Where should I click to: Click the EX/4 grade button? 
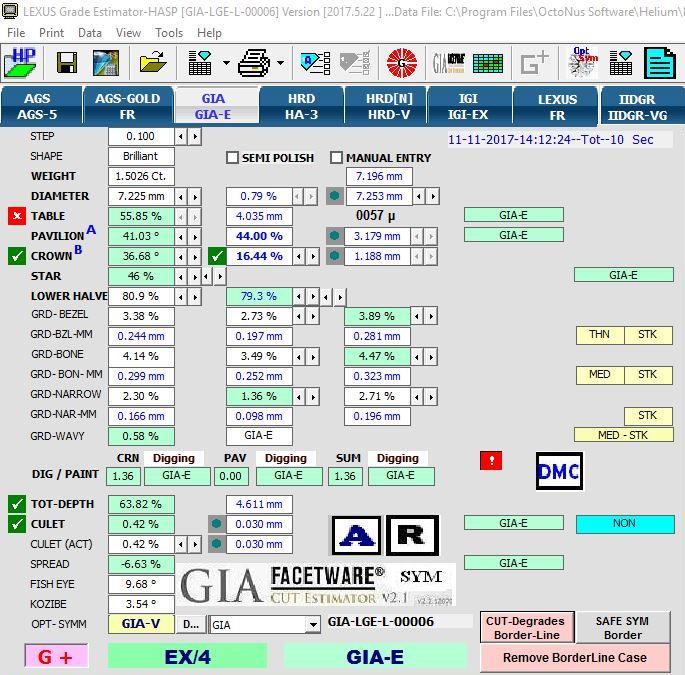pos(187,656)
